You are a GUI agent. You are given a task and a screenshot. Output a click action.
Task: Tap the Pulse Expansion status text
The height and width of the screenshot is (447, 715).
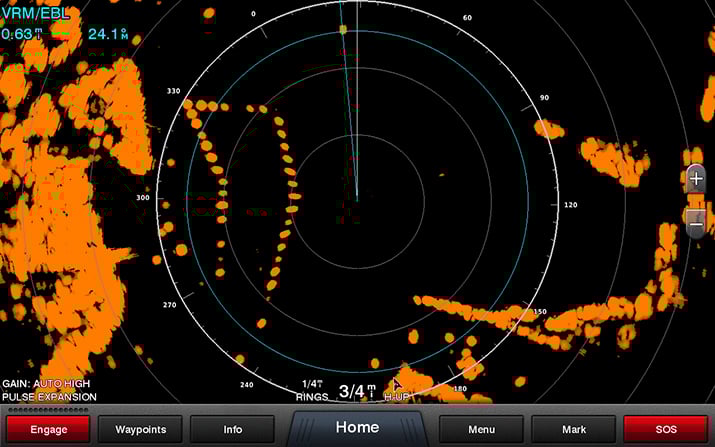pos(49,397)
